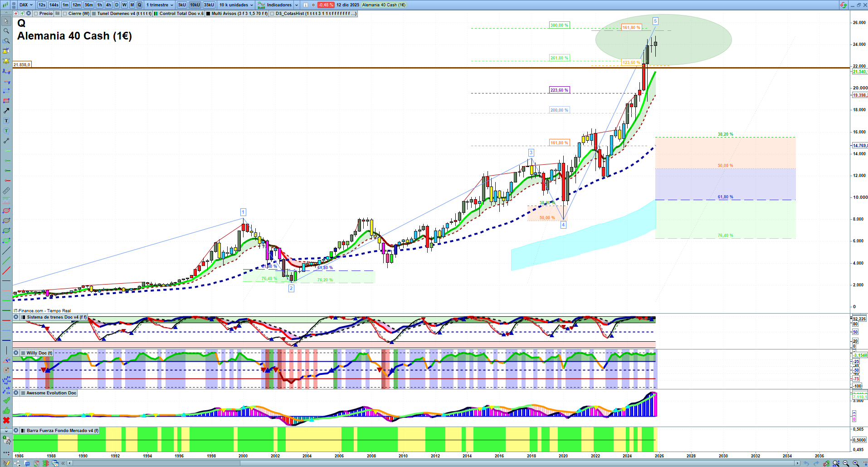The image size is (868, 467).
Task: Toggle the Cierre (W) checkbox
Action: [x=65, y=14]
